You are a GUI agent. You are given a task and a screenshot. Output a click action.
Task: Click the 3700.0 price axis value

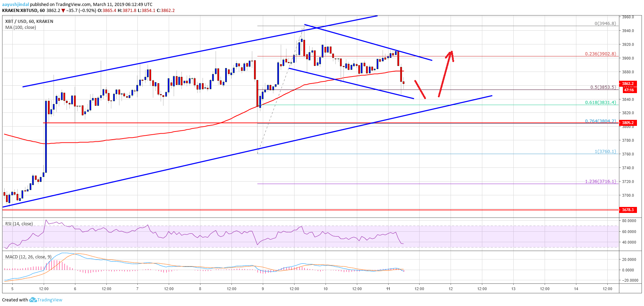[628, 195]
